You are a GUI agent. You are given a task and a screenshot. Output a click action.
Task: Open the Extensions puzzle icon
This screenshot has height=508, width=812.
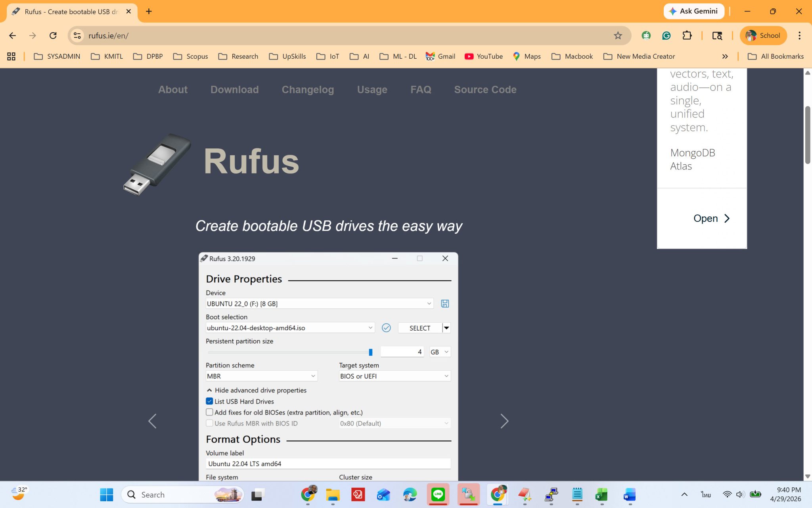coord(687,36)
